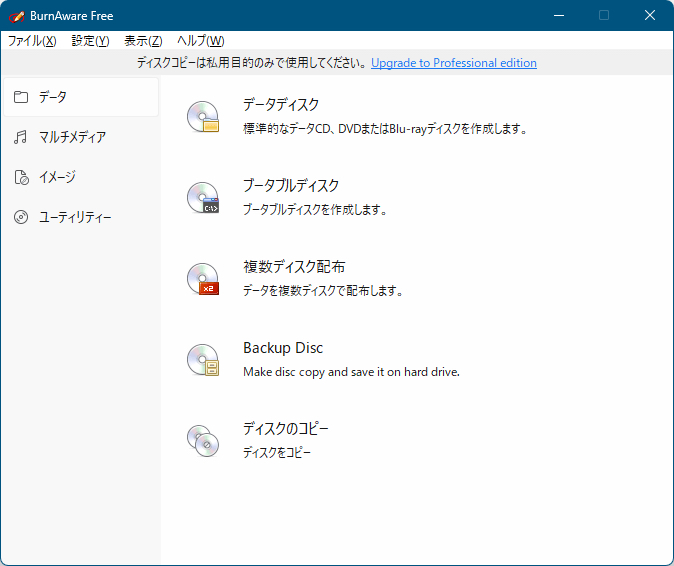Switch to the イメージ category

pos(81,177)
